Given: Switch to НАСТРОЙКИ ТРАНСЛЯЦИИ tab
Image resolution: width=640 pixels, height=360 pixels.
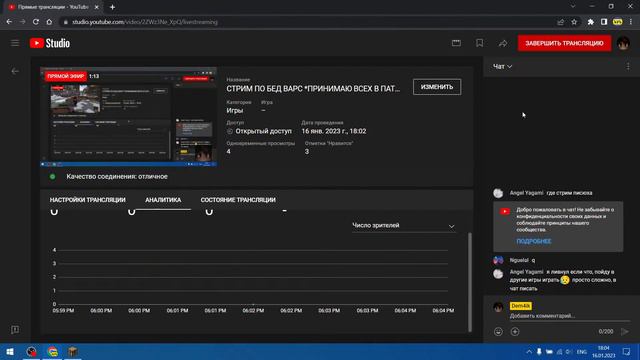Looking at the screenshot, I should (x=88, y=200).
